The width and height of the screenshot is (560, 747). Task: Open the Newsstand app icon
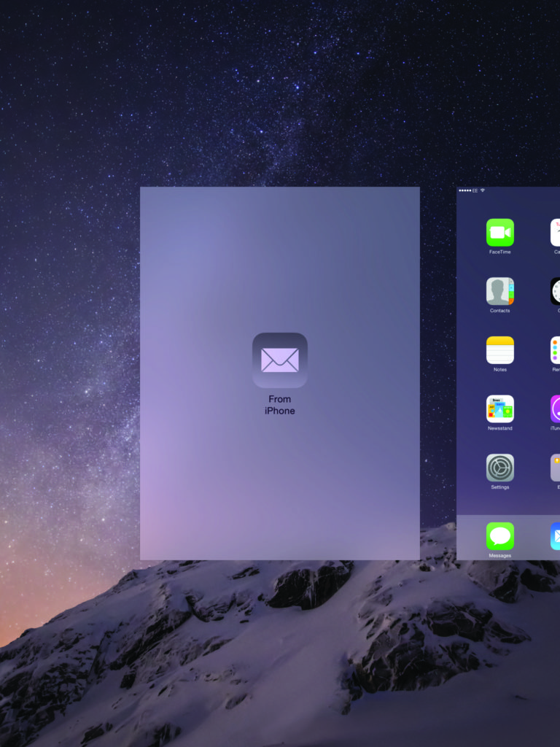(x=500, y=409)
